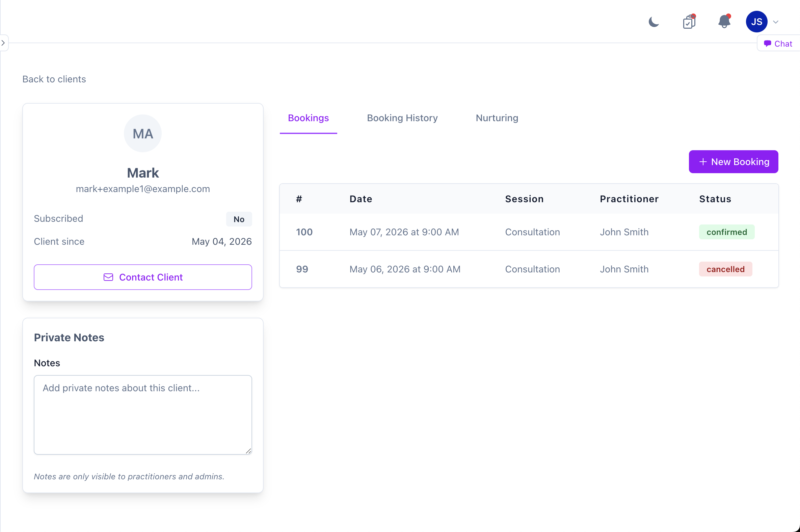The height and width of the screenshot is (532, 800).
Task: Click the plus icon in New Booking
Action: pos(703,162)
